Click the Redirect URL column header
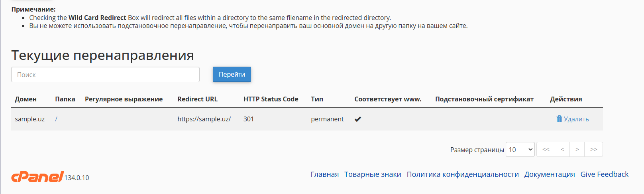Screen dimensions: 644x194 (198, 99)
